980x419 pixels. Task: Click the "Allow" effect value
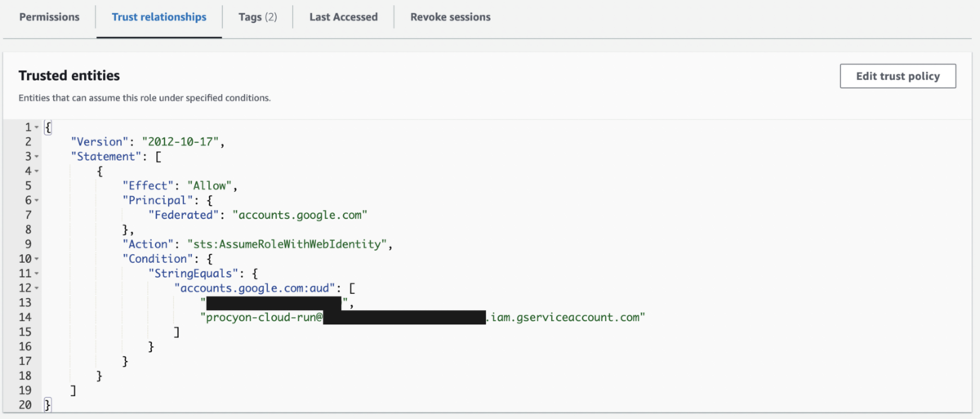click(x=212, y=185)
